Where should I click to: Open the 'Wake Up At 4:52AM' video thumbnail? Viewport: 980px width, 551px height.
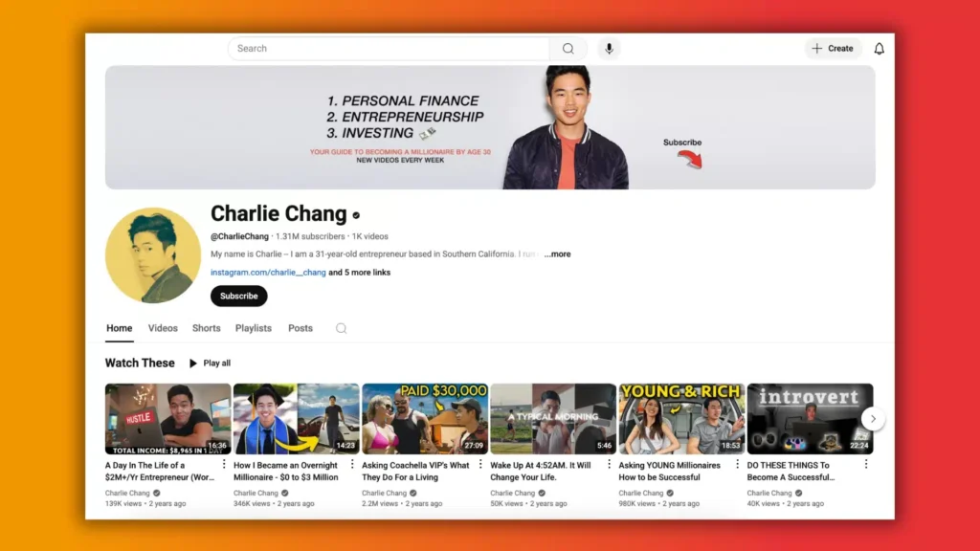553,417
